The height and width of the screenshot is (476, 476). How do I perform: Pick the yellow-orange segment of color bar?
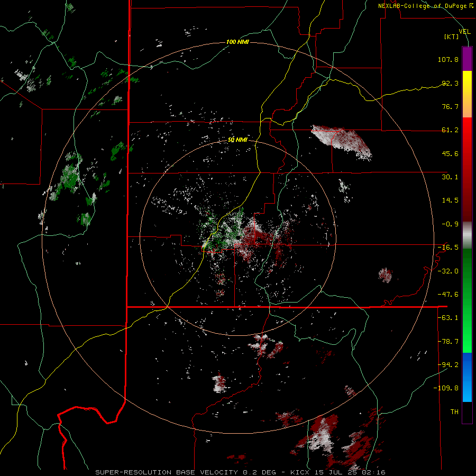pyautogui.click(x=467, y=94)
